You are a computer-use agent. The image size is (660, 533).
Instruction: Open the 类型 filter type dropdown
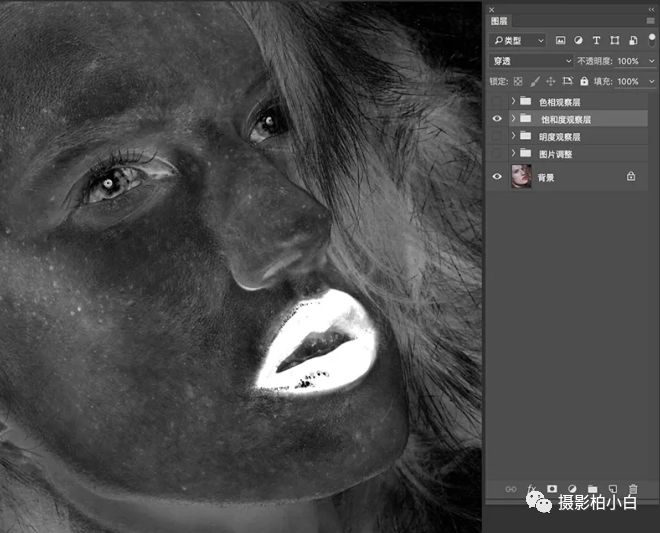(x=518, y=41)
